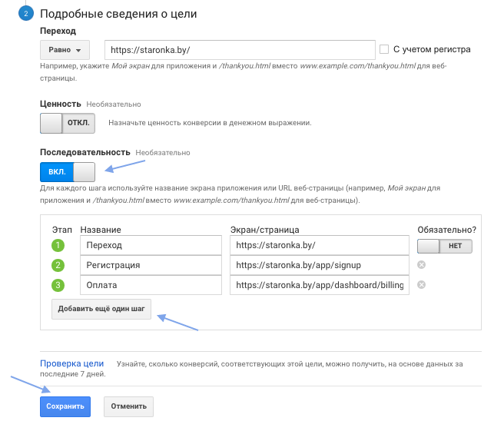The width and height of the screenshot is (504, 421).
Task: Focus the Переход destination URL field
Action: 240,50
